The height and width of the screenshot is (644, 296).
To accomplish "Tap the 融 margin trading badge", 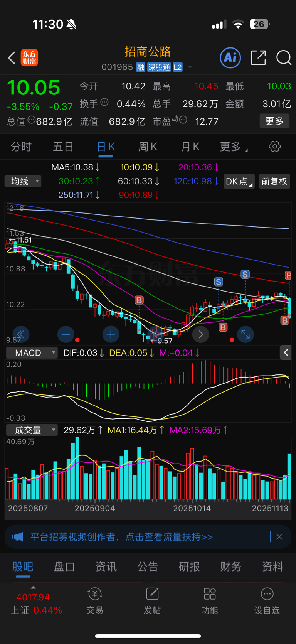I will (140, 67).
